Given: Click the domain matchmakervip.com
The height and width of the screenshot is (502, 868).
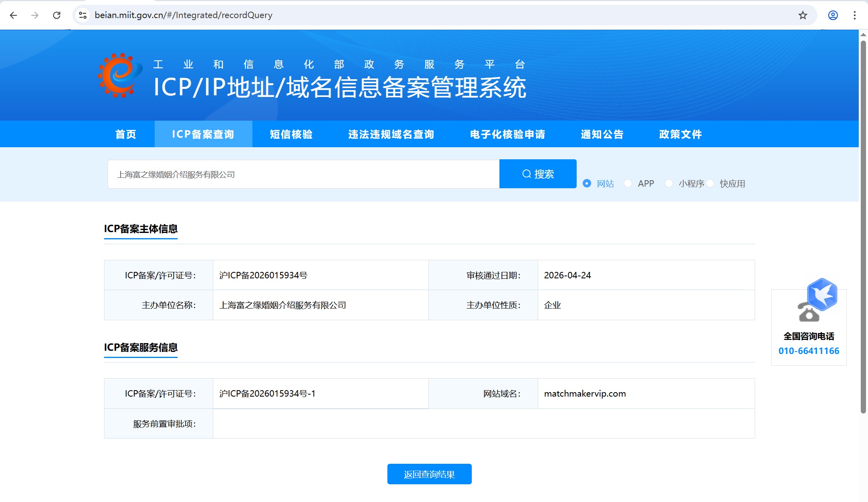Looking at the screenshot, I should (x=585, y=393).
